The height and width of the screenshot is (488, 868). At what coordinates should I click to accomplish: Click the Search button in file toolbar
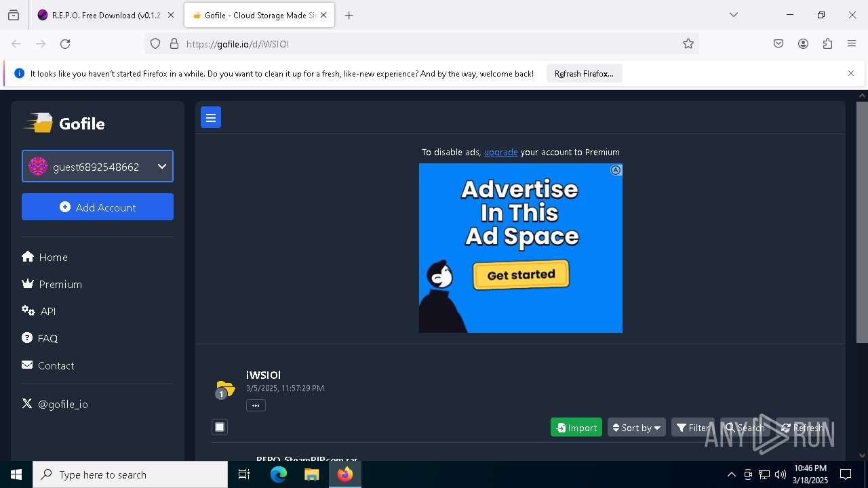(745, 427)
